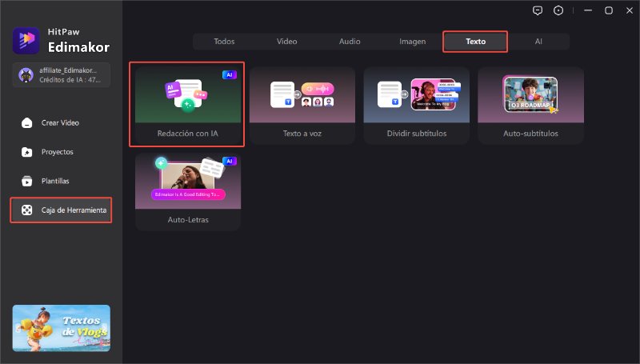Select Caja de Herramienta in sidebar

tap(62, 210)
